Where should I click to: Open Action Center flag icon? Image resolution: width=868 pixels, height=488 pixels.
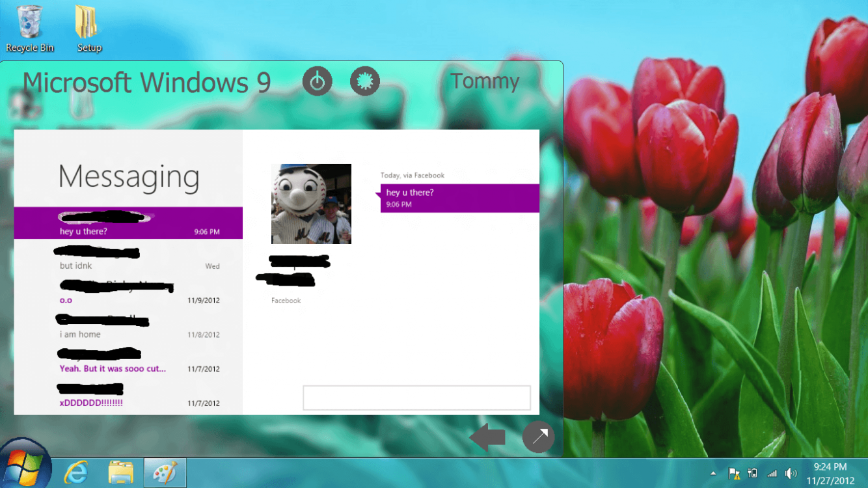(733, 473)
